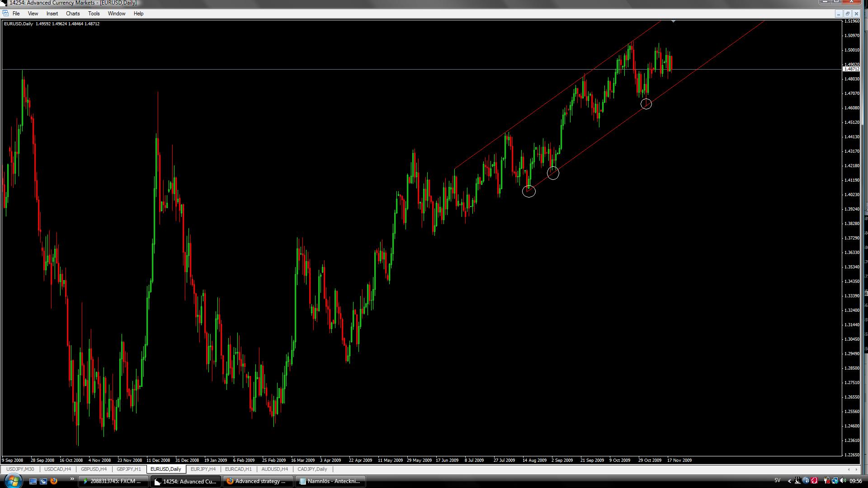Switch to the CADJPY,Daily chart tab

click(312, 469)
